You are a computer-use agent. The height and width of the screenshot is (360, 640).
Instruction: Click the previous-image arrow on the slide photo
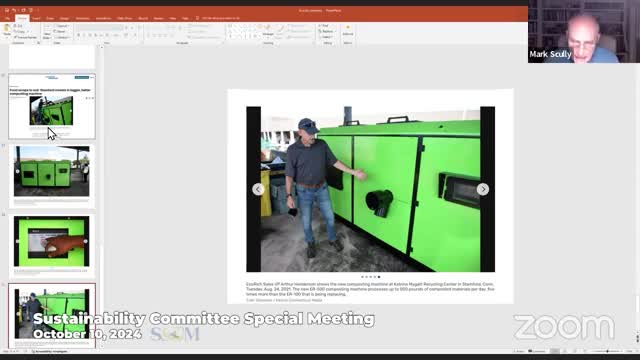(x=258, y=189)
